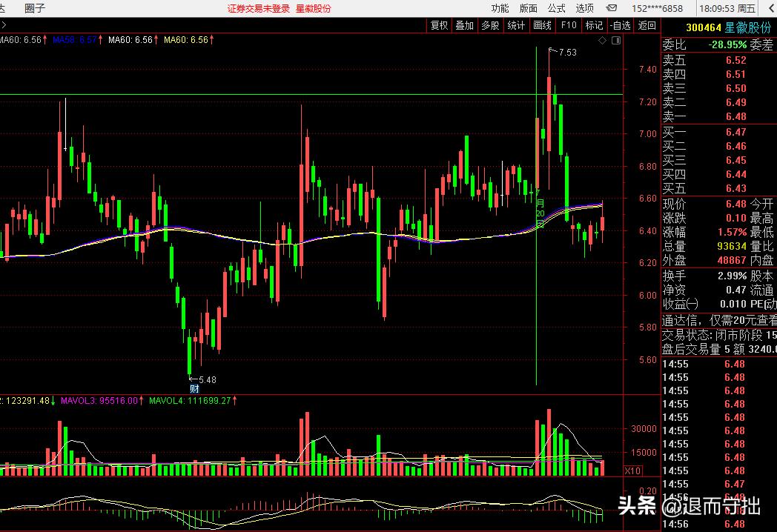
Task: Click the blue MA58: 6.57 indicator label
Action: click(74, 39)
